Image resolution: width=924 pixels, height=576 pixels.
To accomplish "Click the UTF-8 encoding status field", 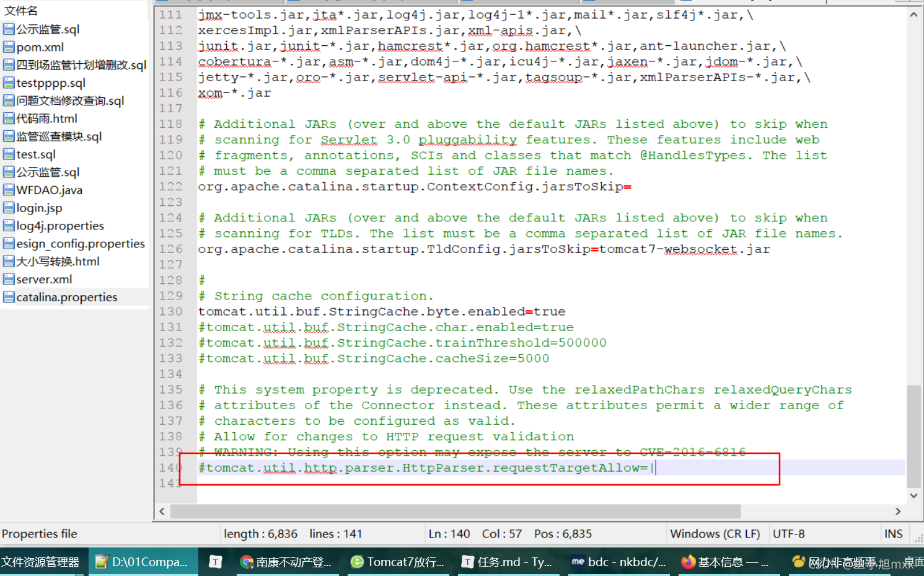I will (x=789, y=534).
